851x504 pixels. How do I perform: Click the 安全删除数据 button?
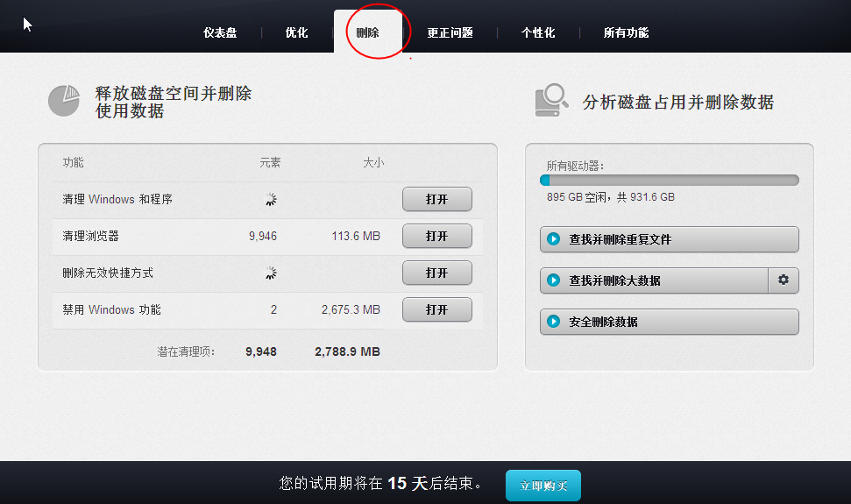670,322
